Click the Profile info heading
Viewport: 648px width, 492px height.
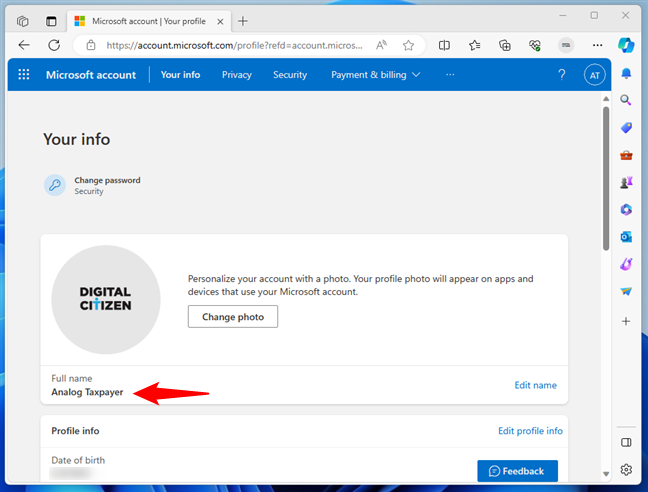(x=75, y=431)
